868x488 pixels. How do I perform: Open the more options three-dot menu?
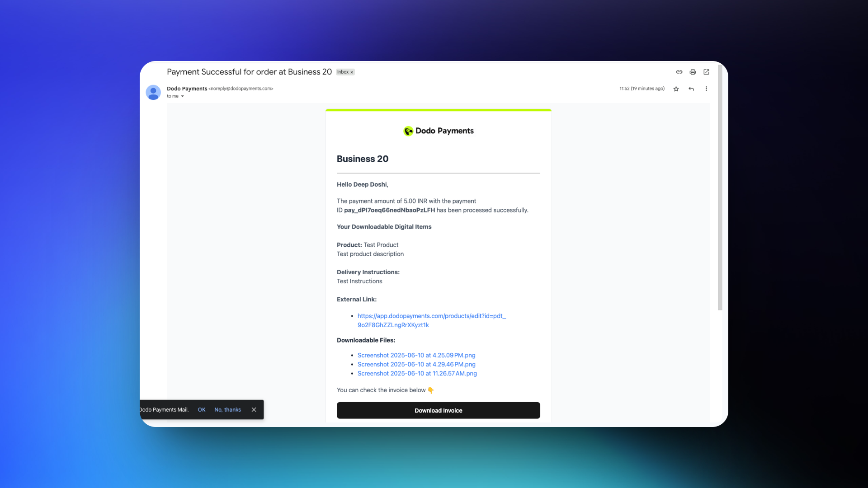tap(706, 89)
